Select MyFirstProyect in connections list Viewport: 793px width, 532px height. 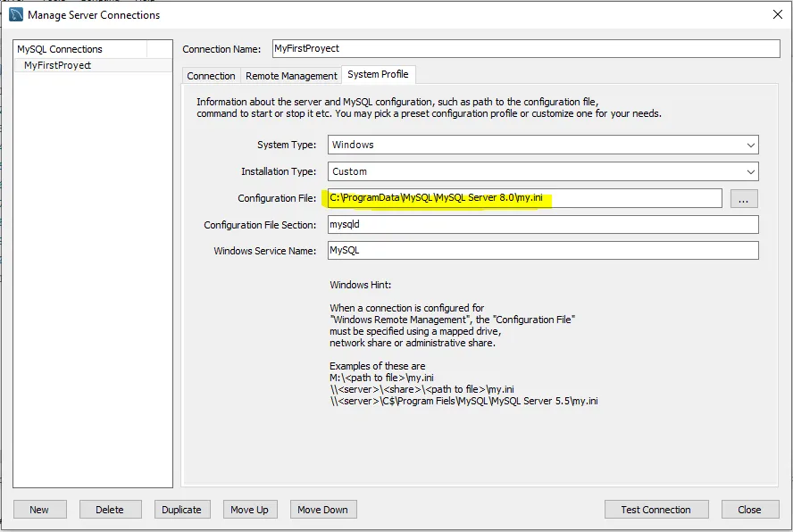click(x=93, y=65)
